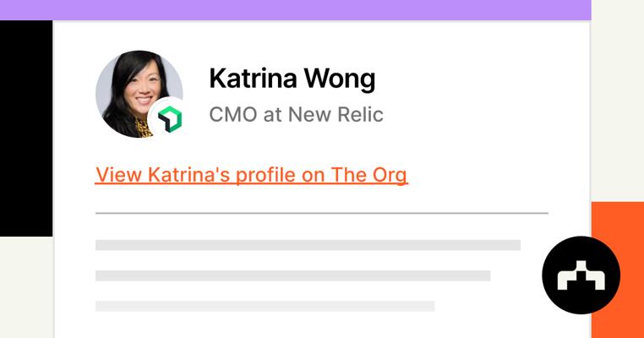Click the first gray placeholder bar
Viewport: 644px width, 338px height.
[308, 245]
